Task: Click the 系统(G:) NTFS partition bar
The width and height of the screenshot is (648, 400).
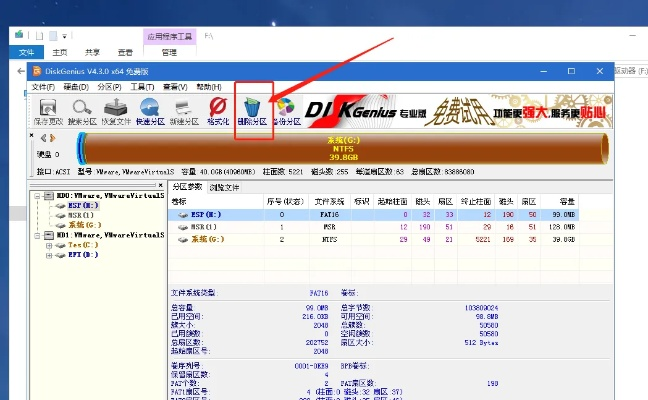Action: pos(343,148)
